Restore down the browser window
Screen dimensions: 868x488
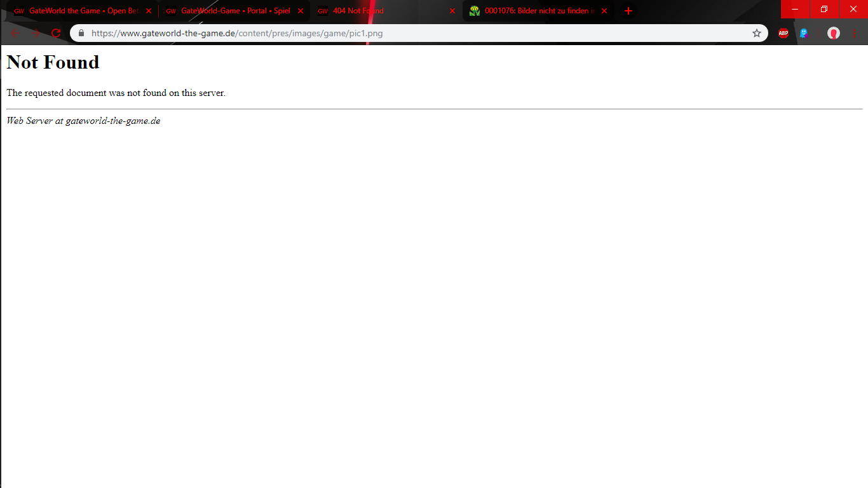pos(824,9)
